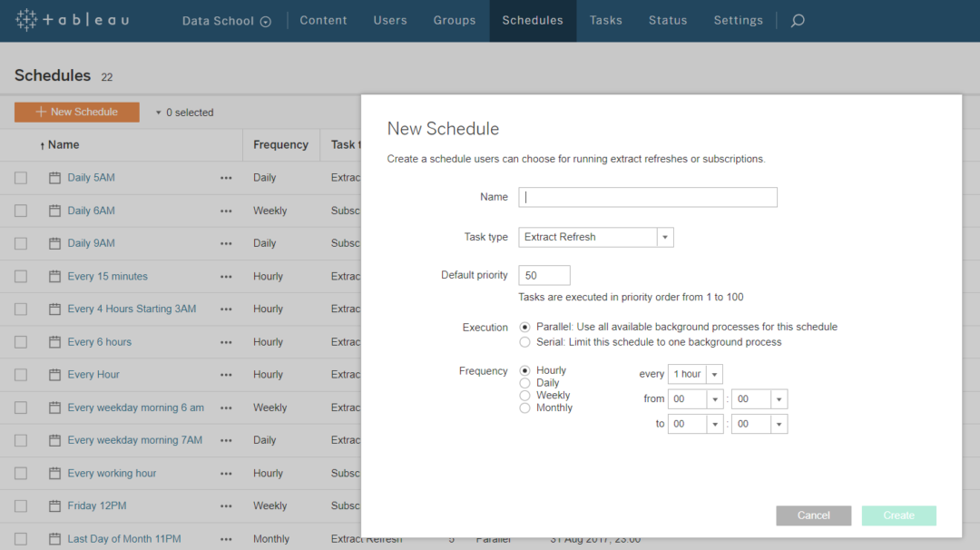This screenshot has width=980, height=550.
Task: Click the ellipsis icon for Every 15 minutes
Action: click(226, 276)
